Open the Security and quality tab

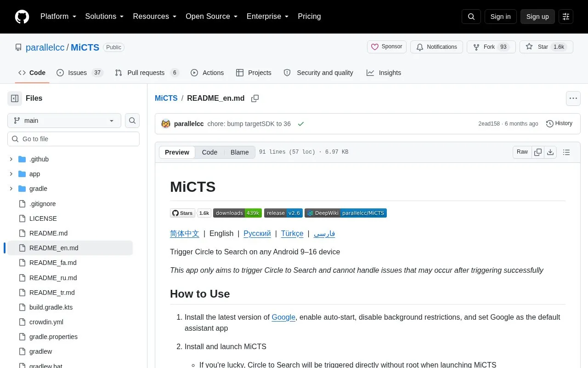tap(319, 73)
